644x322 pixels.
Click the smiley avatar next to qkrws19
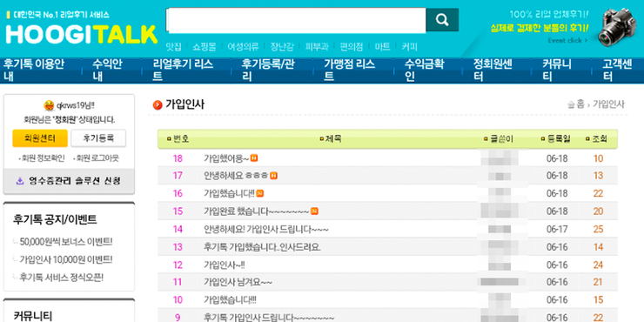tap(49, 105)
